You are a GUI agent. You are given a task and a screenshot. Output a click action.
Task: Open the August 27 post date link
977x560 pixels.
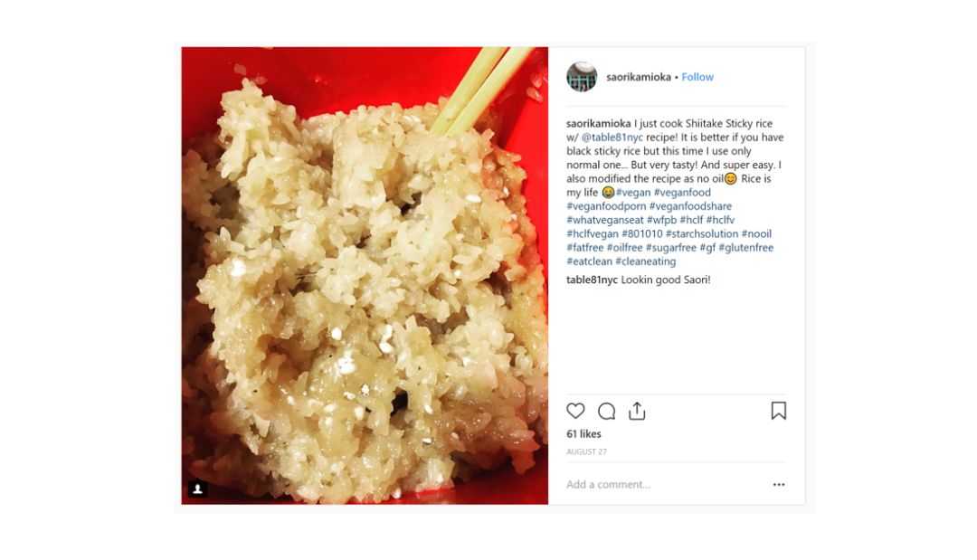click(x=586, y=451)
